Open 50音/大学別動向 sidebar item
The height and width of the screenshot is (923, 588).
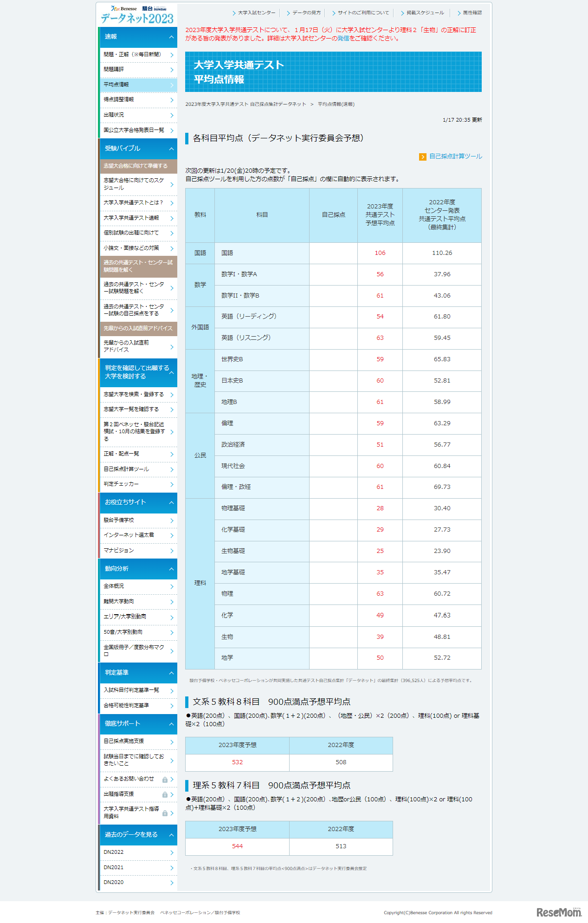coord(138,632)
